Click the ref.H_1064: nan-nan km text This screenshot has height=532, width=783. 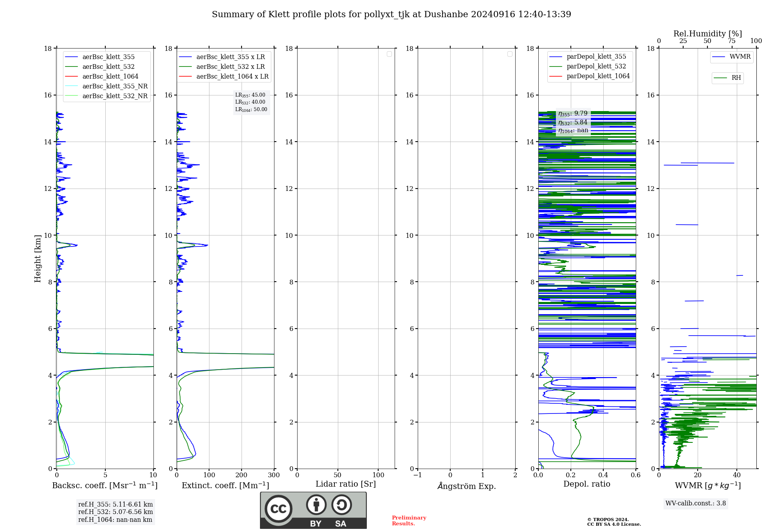coord(115,520)
